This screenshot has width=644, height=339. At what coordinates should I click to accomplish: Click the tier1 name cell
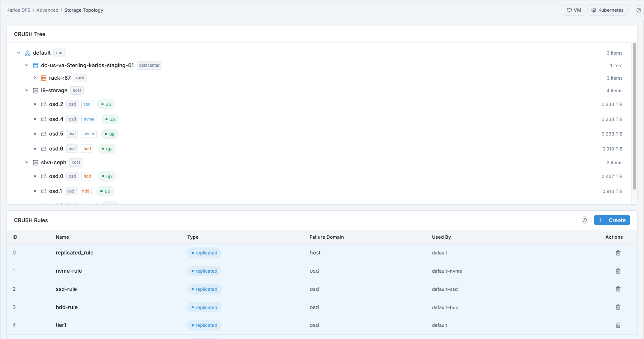click(61, 325)
